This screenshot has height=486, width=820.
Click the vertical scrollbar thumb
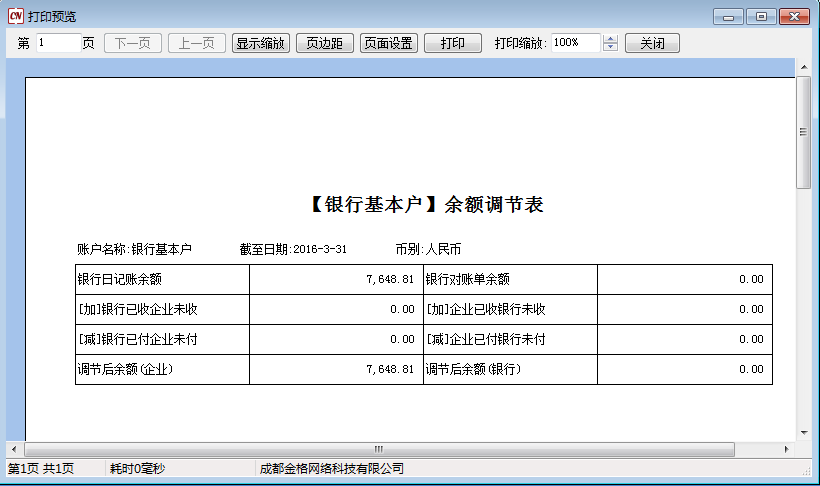coord(803,131)
